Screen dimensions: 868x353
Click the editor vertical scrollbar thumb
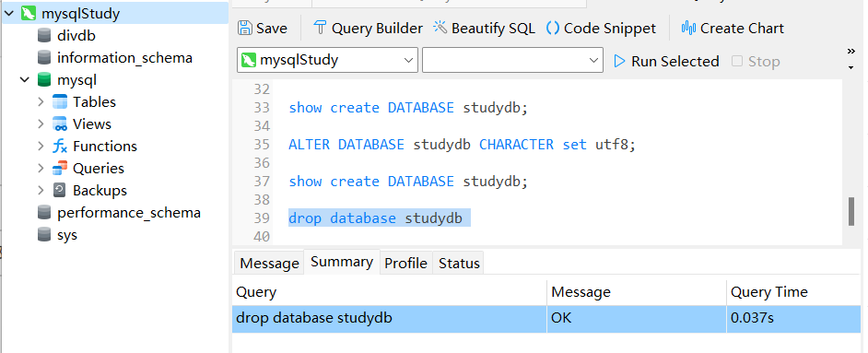pyautogui.click(x=851, y=211)
